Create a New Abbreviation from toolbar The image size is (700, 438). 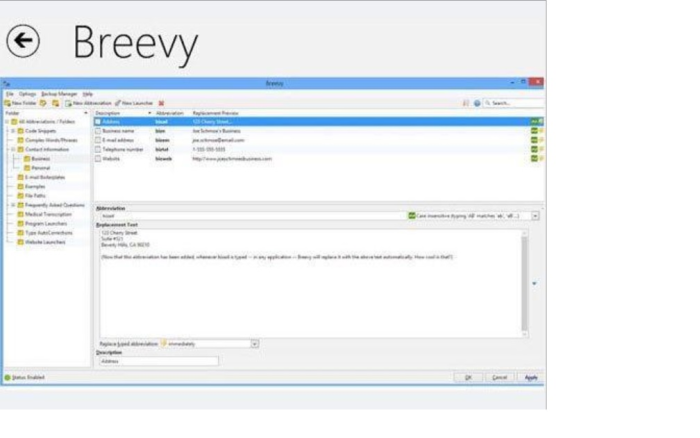point(88,103)
